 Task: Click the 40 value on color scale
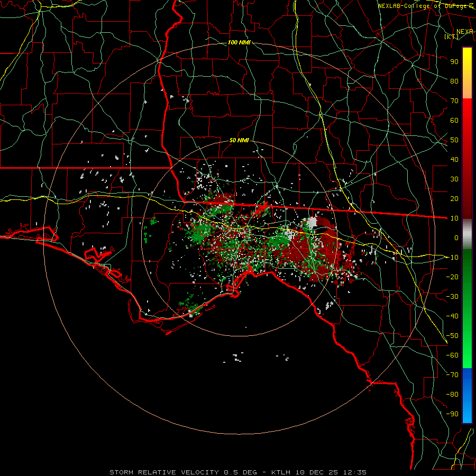tap(454, 160)
